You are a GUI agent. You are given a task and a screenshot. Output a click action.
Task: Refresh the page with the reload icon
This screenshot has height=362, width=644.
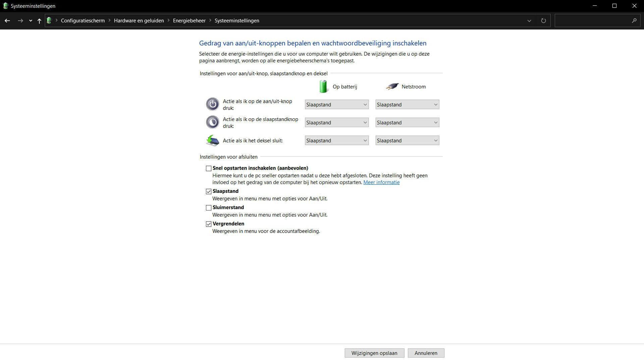543,21
